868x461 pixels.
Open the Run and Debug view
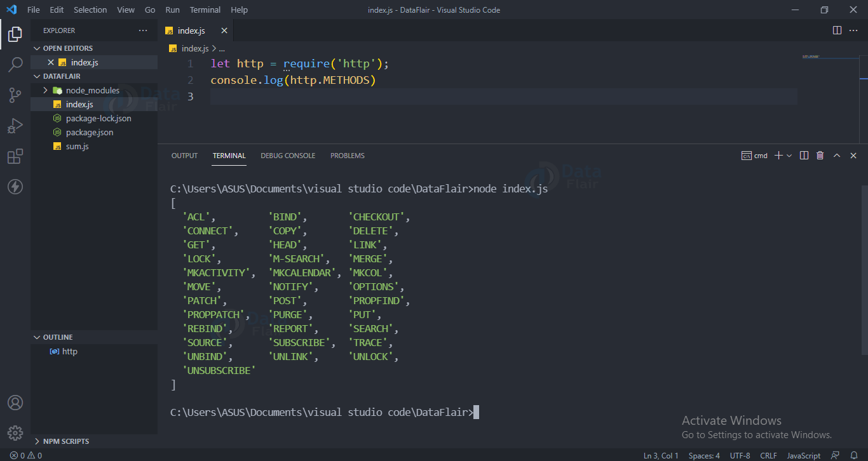coord(15,125)
